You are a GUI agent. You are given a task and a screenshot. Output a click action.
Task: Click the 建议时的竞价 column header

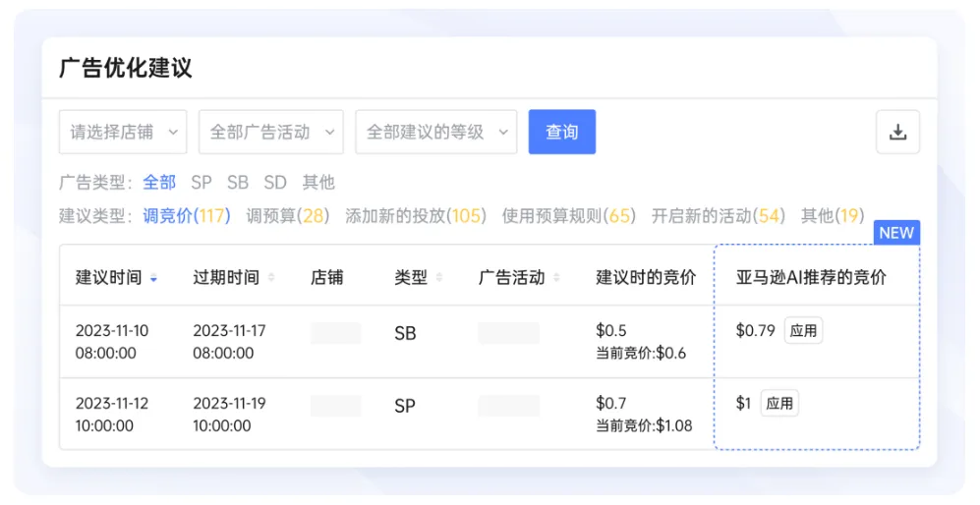pos(646,277)
